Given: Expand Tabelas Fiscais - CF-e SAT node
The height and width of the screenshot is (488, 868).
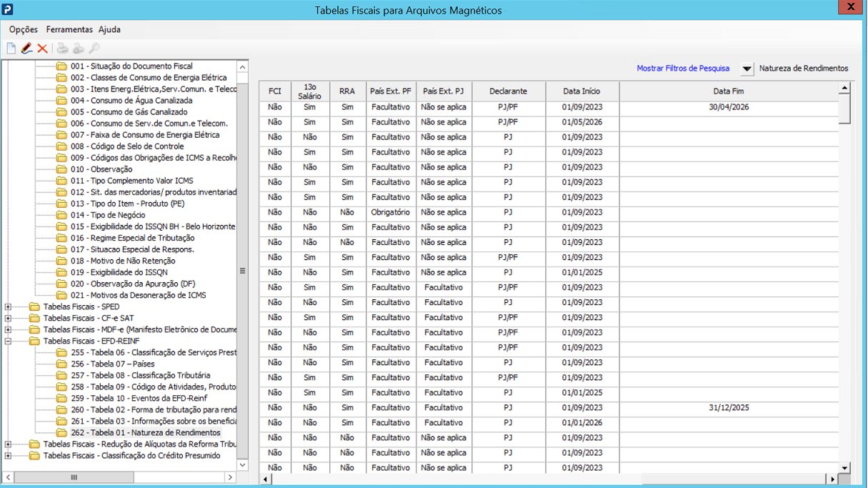Looking at the screenshot, I should (8, 318).
